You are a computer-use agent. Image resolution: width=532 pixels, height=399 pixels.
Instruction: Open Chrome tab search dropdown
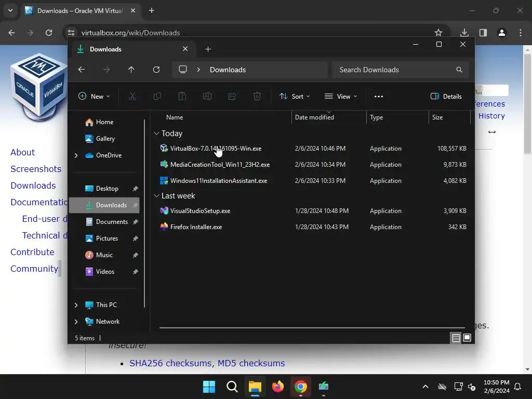[10, 10]
